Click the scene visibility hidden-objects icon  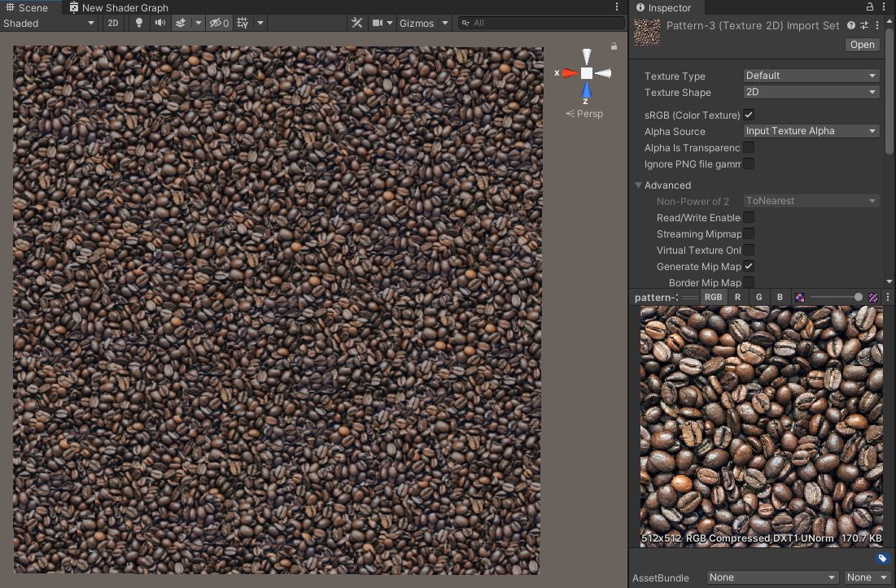coord(216,23)
